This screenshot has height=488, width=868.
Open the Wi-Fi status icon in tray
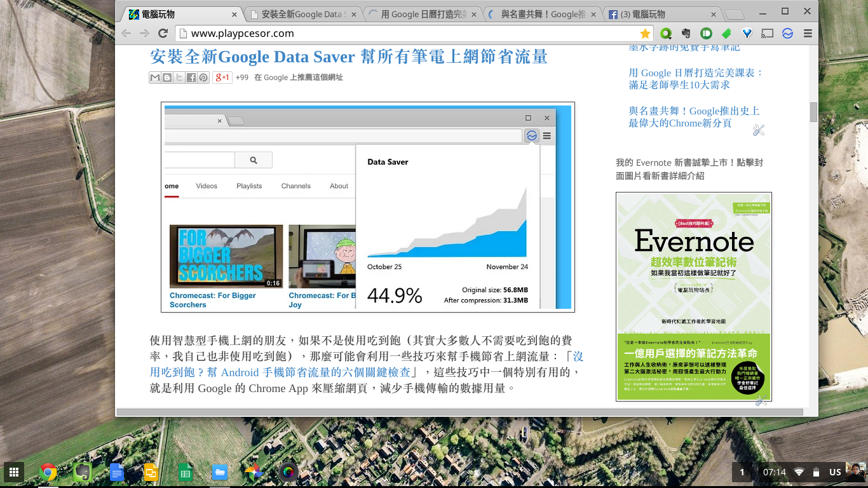799,472
